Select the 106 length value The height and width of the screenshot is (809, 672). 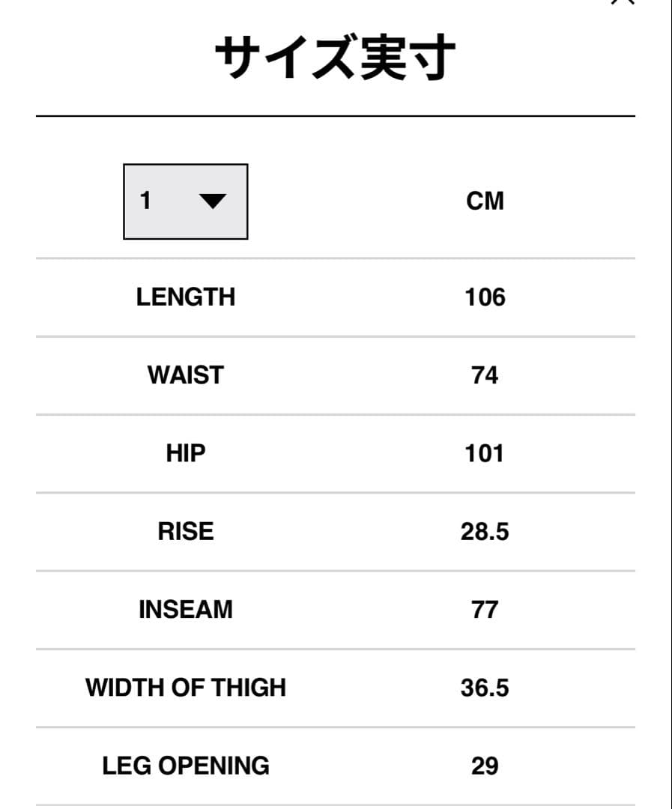(485, 297)
